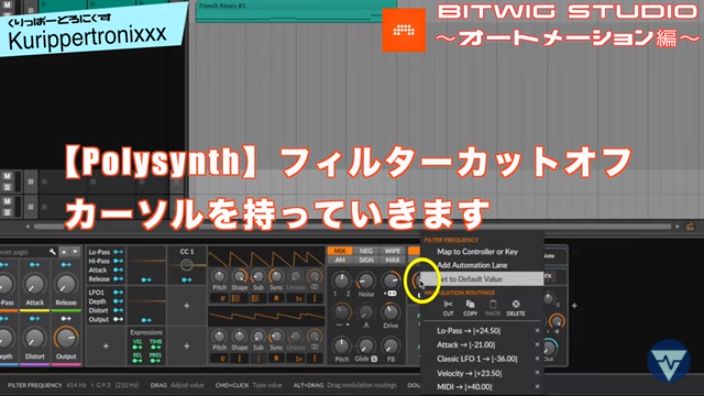Select MAX oscillator blend mode
This screenshot has height=396, width=704.
pyautogui.click(x=392, y=260)
